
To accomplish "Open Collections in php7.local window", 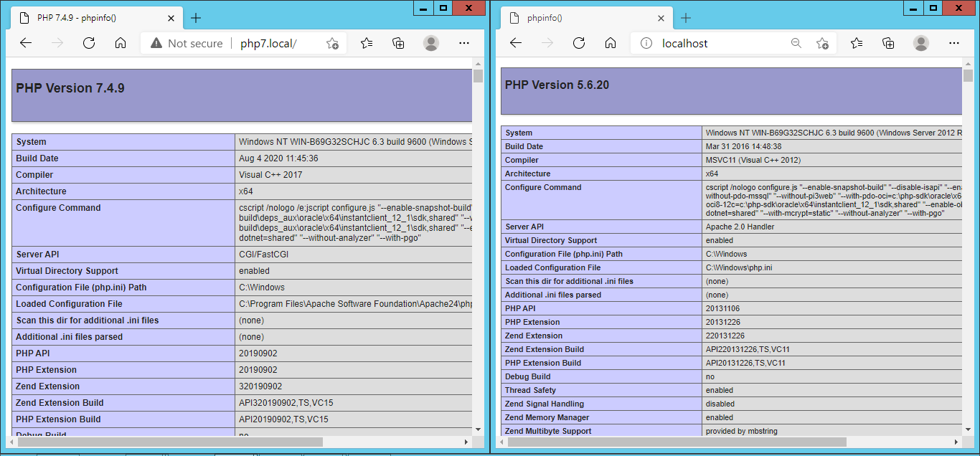I will (x=399, y=43).
